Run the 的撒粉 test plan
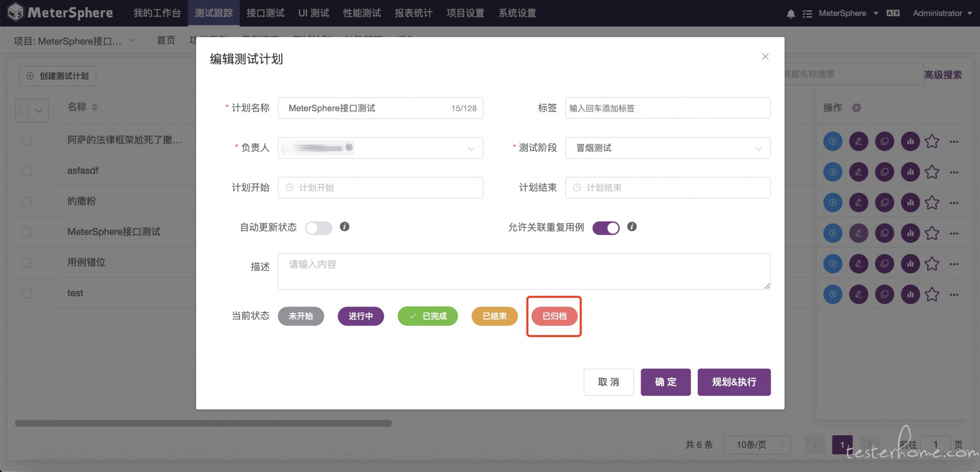 point(832,203)
